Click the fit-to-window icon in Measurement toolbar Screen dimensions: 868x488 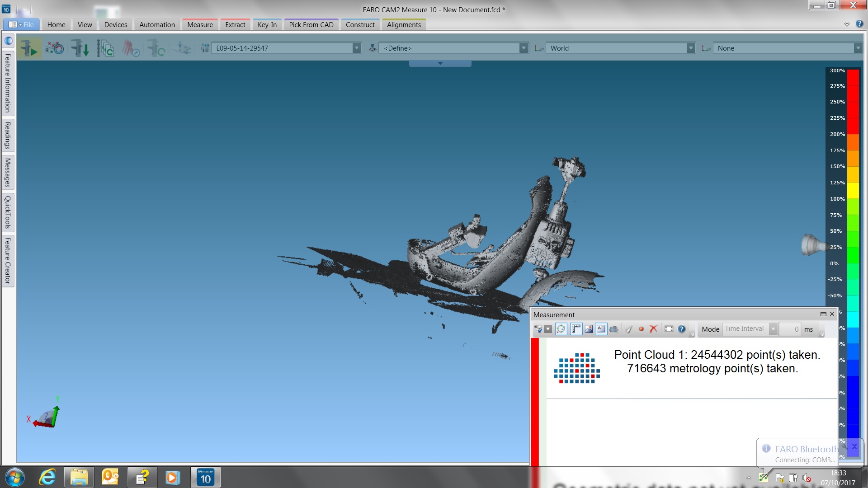coord(669,329)
